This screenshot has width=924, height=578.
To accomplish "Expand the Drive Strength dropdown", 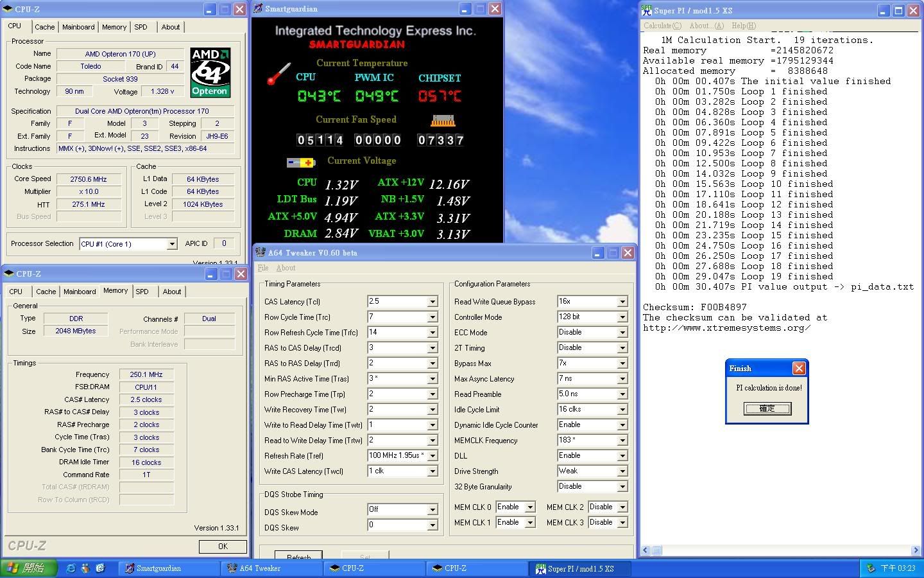I will pos(622,471).
